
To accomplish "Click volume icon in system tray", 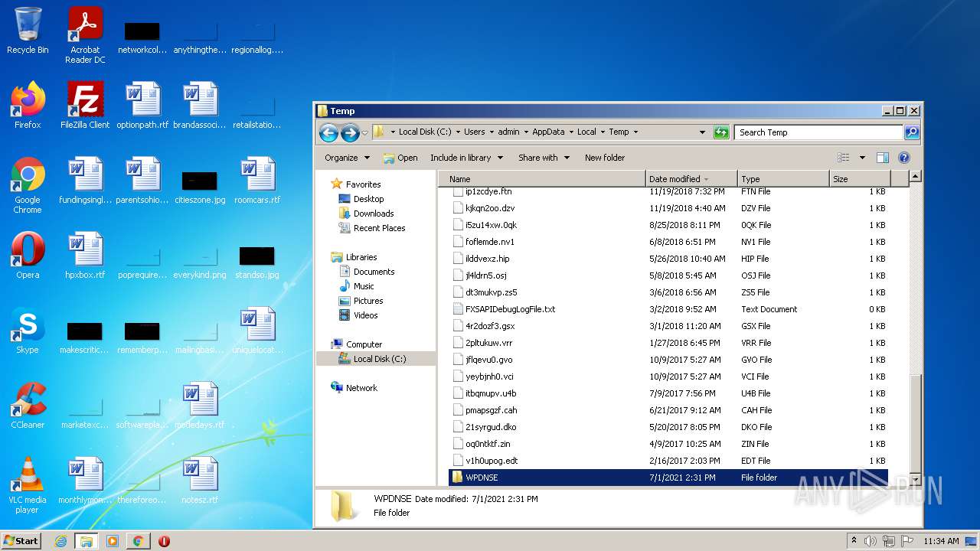I will click(871, 541).
